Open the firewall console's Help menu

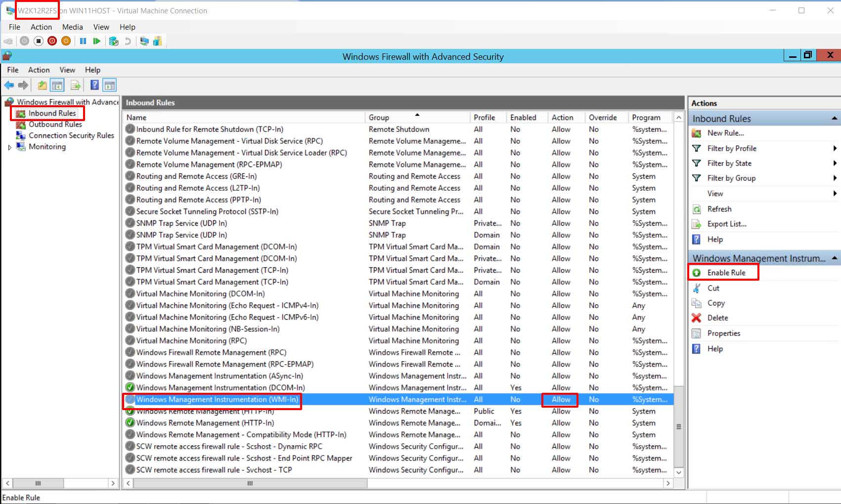(92, 70)
